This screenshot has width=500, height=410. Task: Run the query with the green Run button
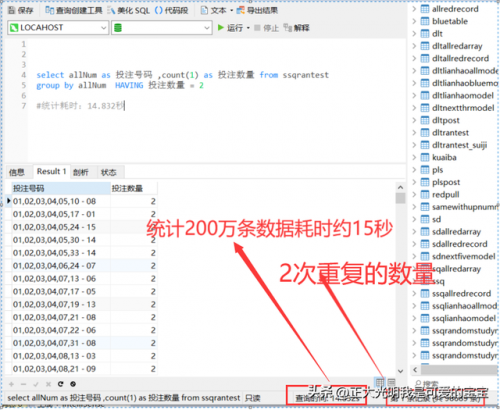[230, 28]
